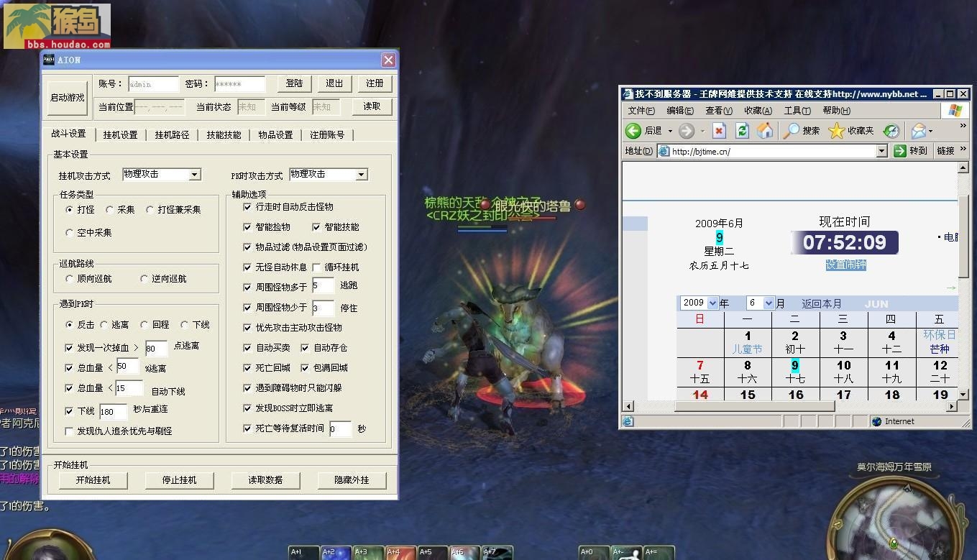Open the 注册账号 tab
977x560 pixels.
327,135
